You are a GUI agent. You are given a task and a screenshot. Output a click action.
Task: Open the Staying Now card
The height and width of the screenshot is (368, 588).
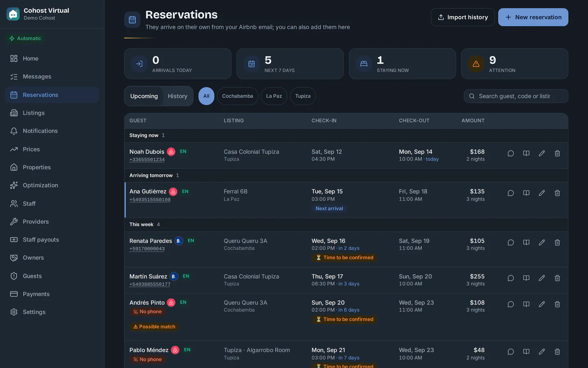(402, 64)
